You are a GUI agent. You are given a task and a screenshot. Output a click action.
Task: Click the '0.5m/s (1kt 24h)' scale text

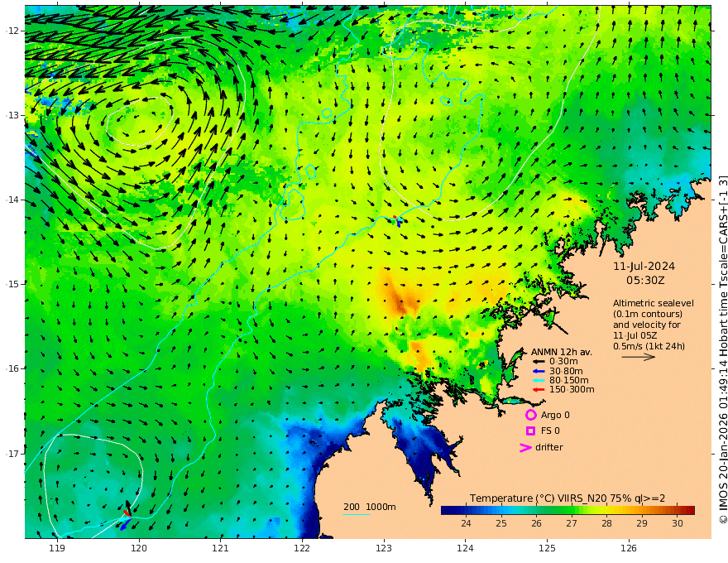click(649, 346)
